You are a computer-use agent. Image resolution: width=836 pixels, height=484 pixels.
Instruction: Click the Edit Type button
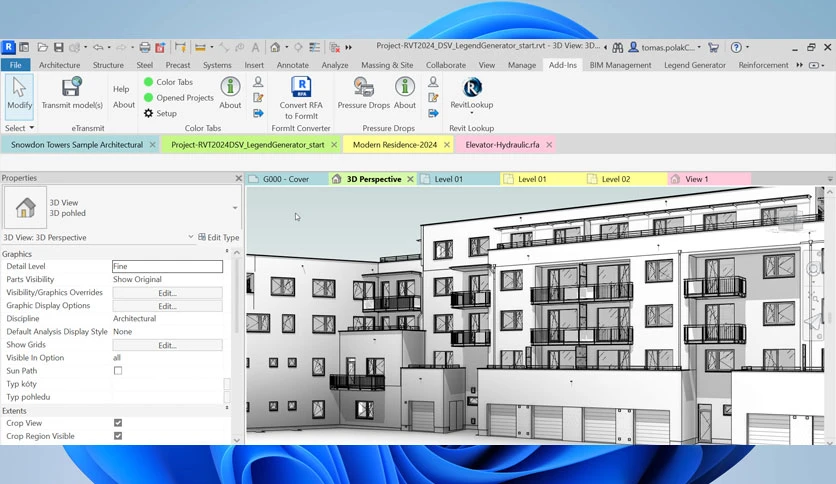coord(219,237)
